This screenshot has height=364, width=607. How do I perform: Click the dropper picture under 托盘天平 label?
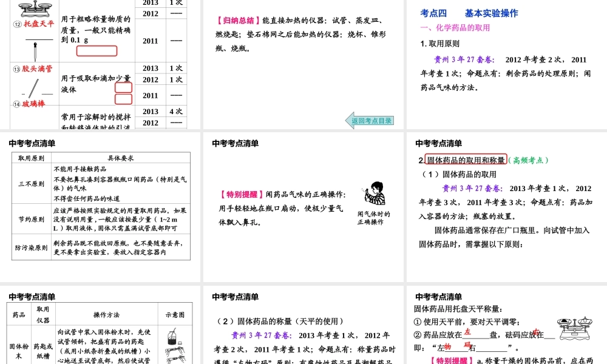[x=35, y=52]
